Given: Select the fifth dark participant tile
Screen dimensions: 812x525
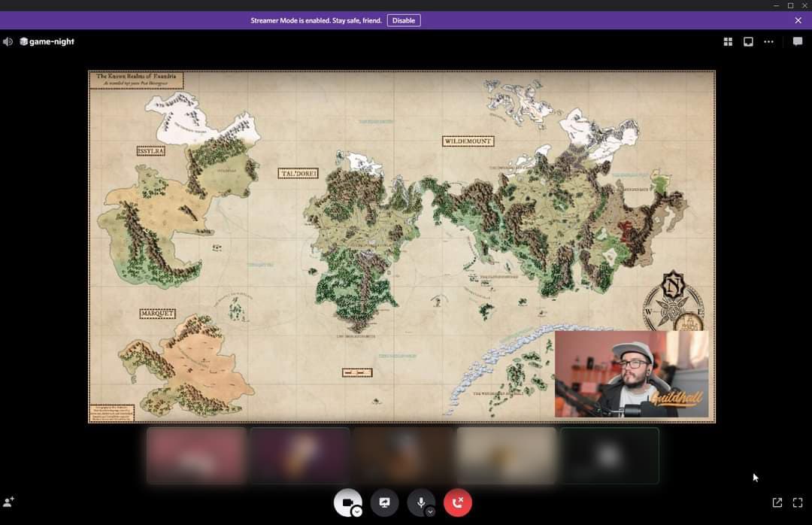Looking at the screenshot, I should [x=610, y=456].
